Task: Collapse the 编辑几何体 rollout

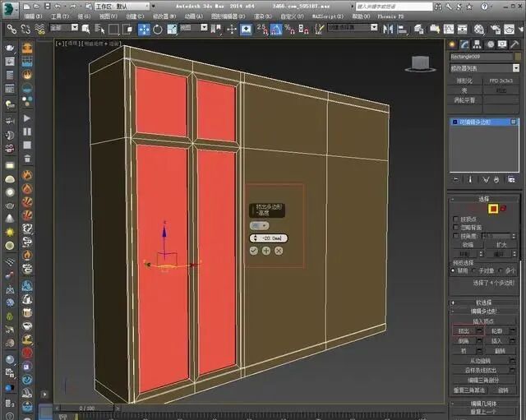Action: coord(484,404)
